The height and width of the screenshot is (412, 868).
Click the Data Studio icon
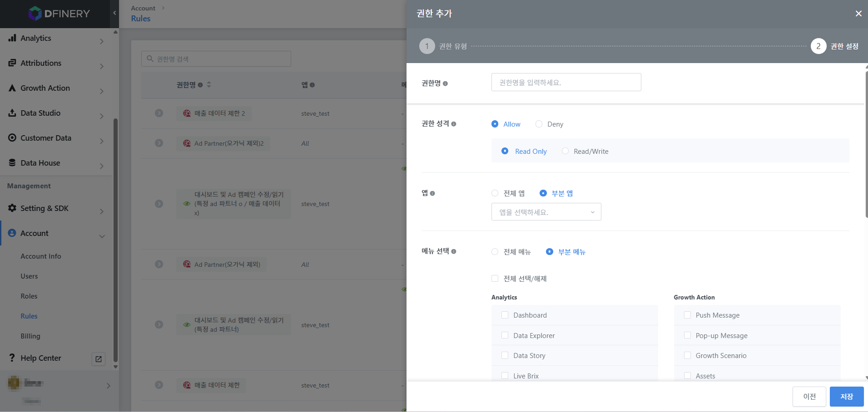12,113
